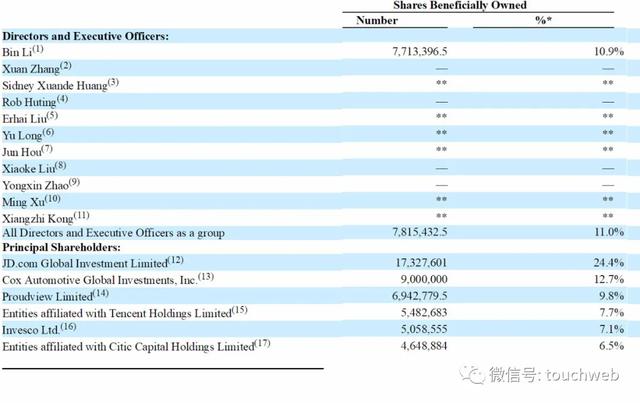Click the 7.1% percentage value
This screenshot has width=640, height=403.
pyautogui.click(x=611, y=329)
